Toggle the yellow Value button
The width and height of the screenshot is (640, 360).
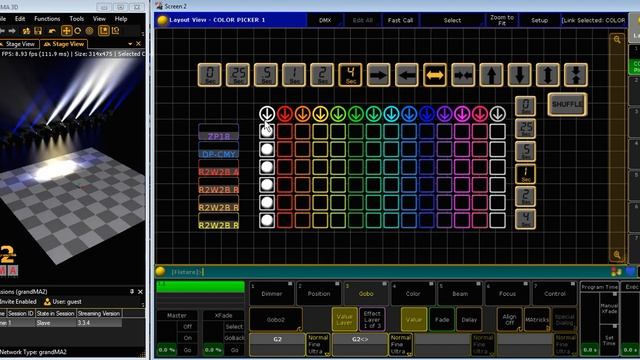(414, 320)
